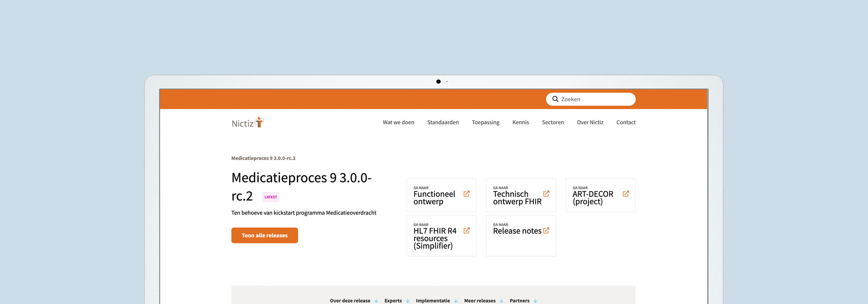Open the Release notes card
Image resolution: width=868 pixels, height=304 pixels.
pyautogui.click(x=521, y=236)
